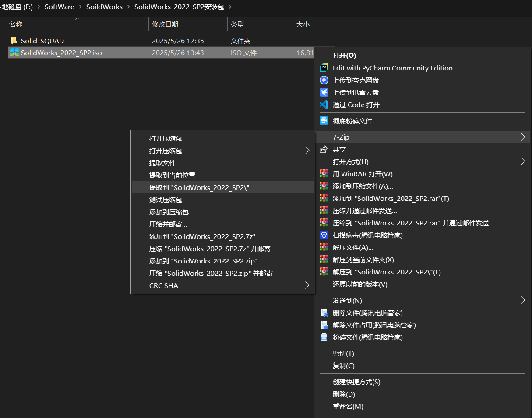Click WinRAR icon beside 用 WinRAR 打开(W)

324,174
